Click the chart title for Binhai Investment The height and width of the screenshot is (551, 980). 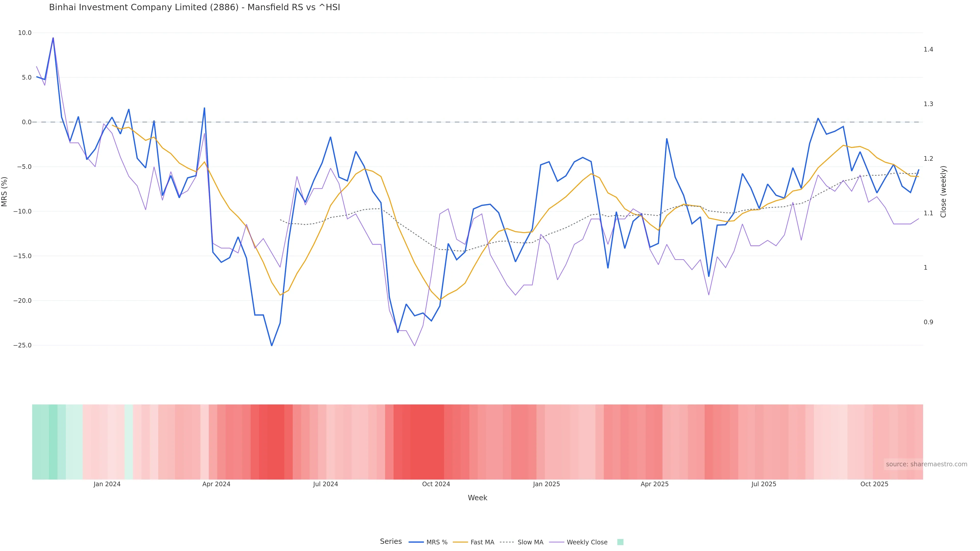(x=194, y=7)
